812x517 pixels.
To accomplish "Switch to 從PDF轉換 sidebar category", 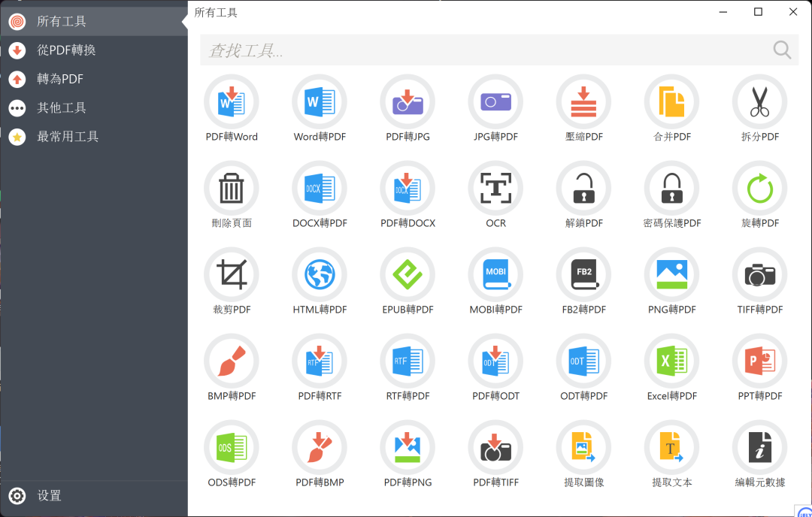I will tap(66, 50).
